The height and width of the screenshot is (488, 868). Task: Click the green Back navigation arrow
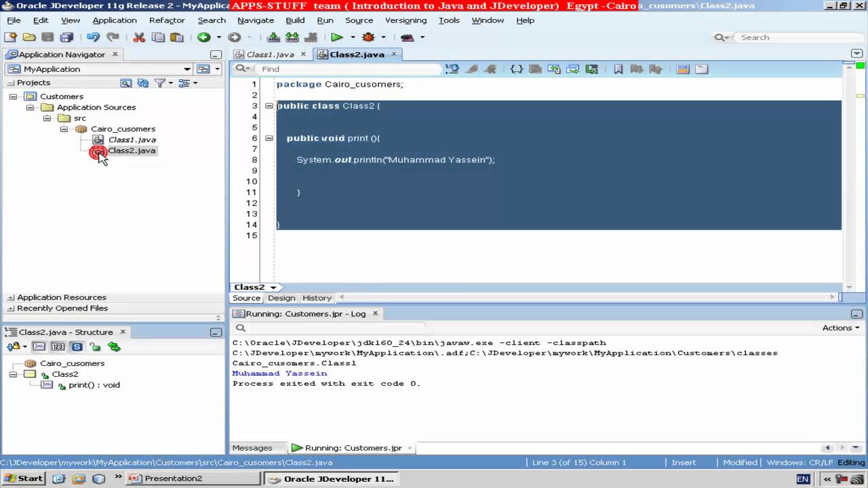pos(204,37)
